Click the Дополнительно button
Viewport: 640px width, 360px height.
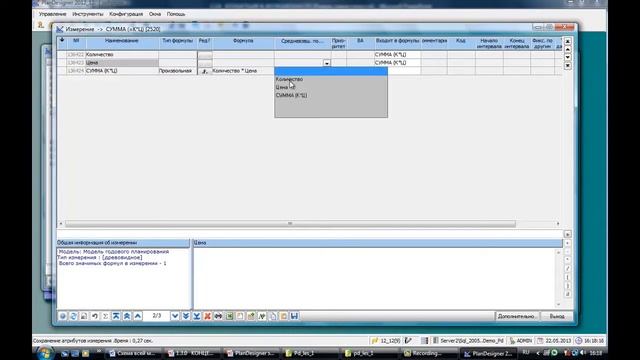[x=517, y=316]
